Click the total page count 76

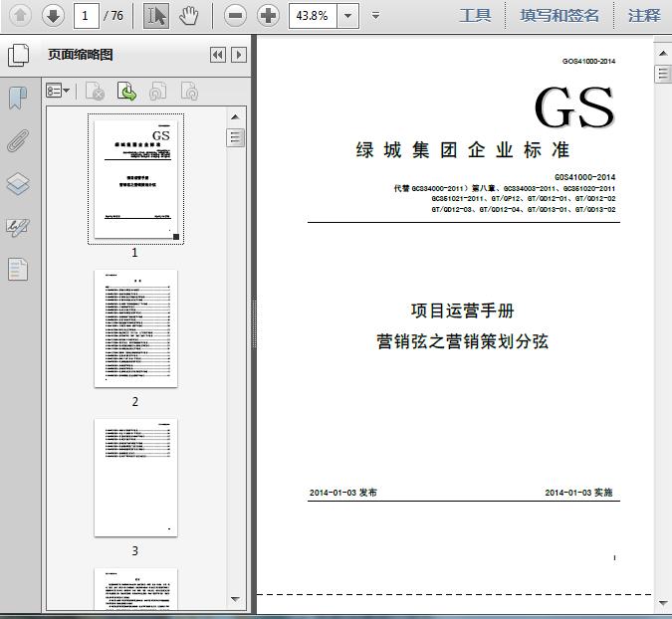pyautogui.click(x=116, y=16)
